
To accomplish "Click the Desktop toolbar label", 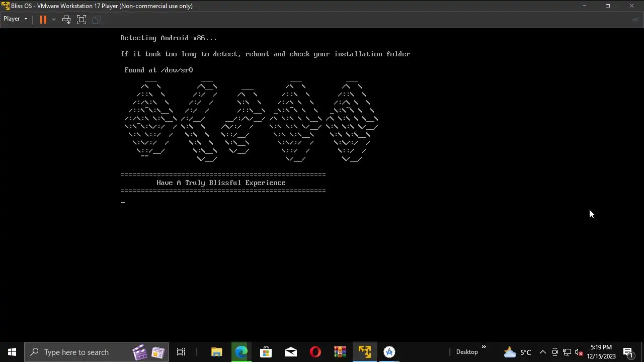I will click(x=467, y=352).
